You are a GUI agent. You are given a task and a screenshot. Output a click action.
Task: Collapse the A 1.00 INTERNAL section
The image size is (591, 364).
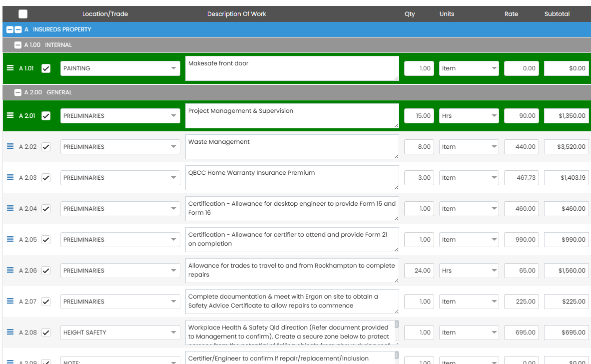18,45
